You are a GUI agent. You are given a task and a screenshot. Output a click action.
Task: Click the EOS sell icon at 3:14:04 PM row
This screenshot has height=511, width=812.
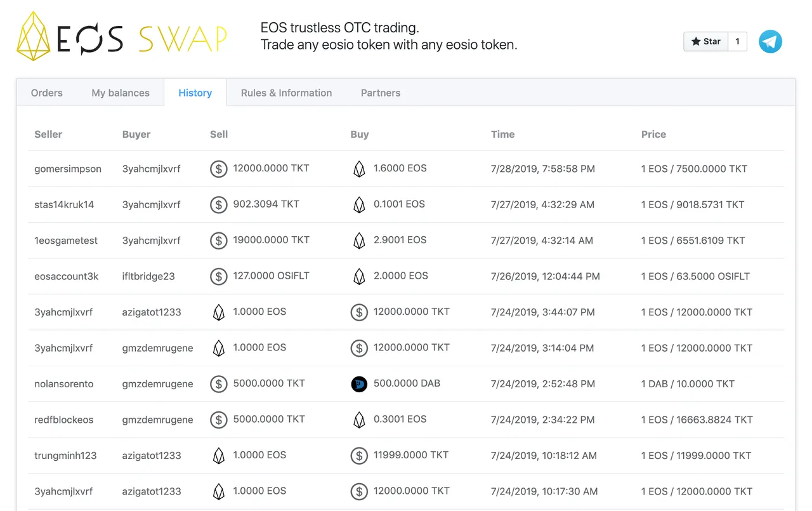pos(219,348)
